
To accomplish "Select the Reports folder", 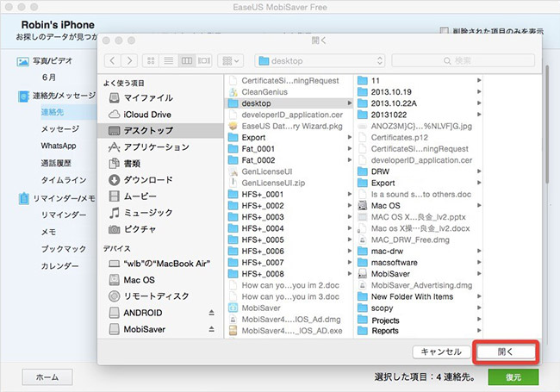I will pyautogui.click(x=419, y=331).
